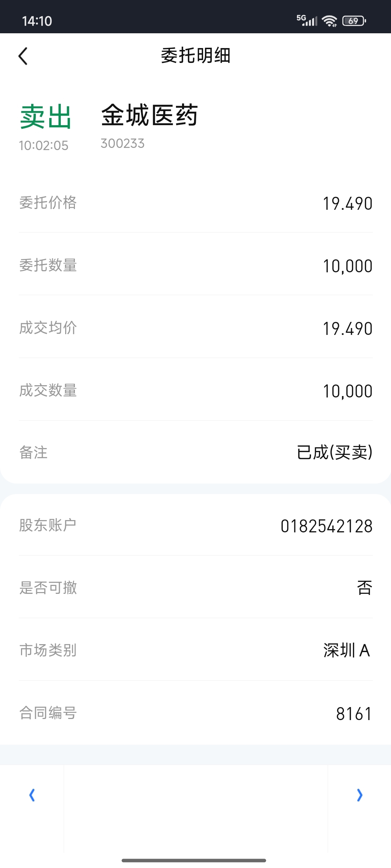Image resolution: width=391 pixels, height=868 pixels.
Task: Tap shareholder account number 0182542128
Action: 327,526
